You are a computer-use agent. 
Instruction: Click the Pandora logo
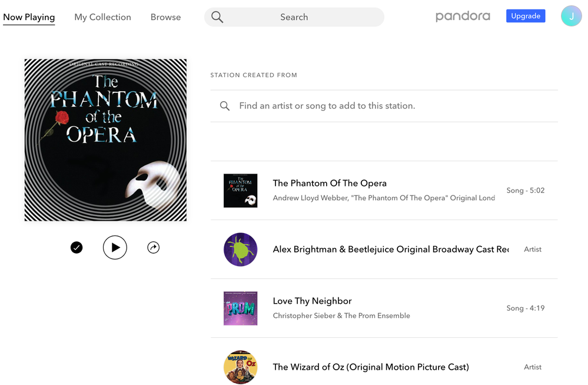click(463, 16)
